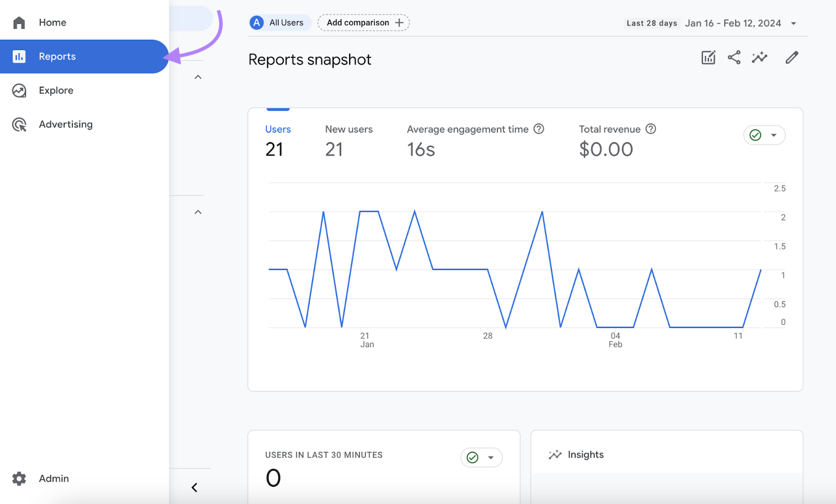Share this report via share icon
This screenshot has height=504, width=836.
pos(734,57)
